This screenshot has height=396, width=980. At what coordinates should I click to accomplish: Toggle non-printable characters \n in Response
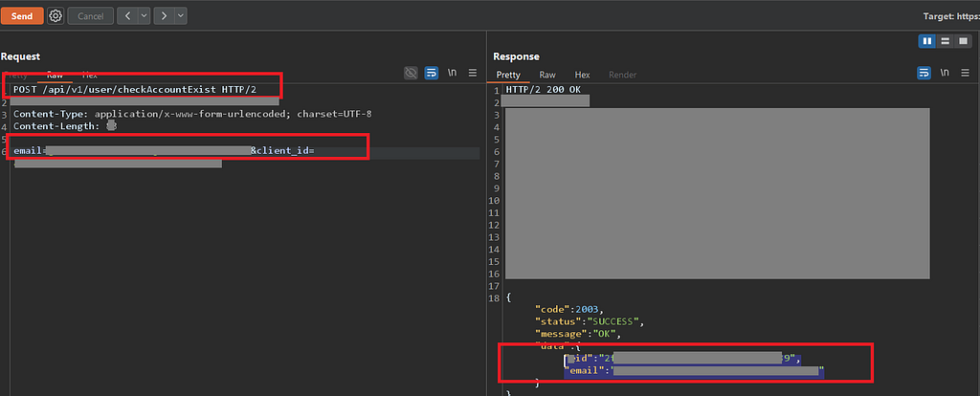945,73
